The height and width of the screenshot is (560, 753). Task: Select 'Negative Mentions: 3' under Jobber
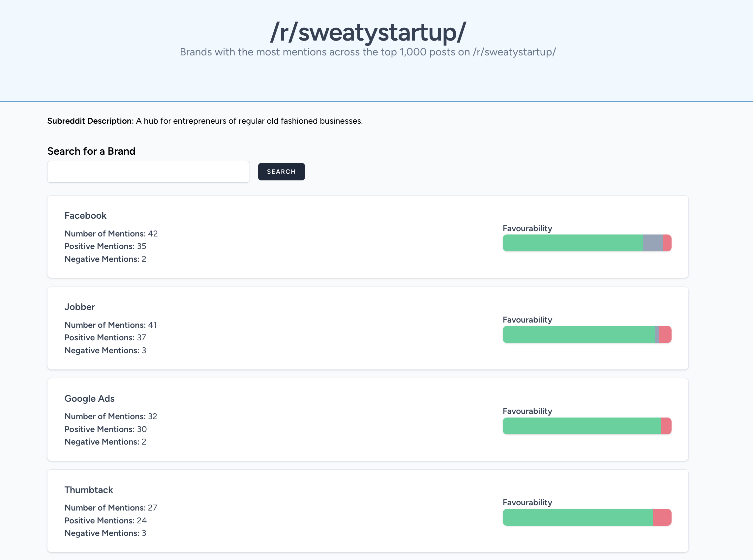105,350
